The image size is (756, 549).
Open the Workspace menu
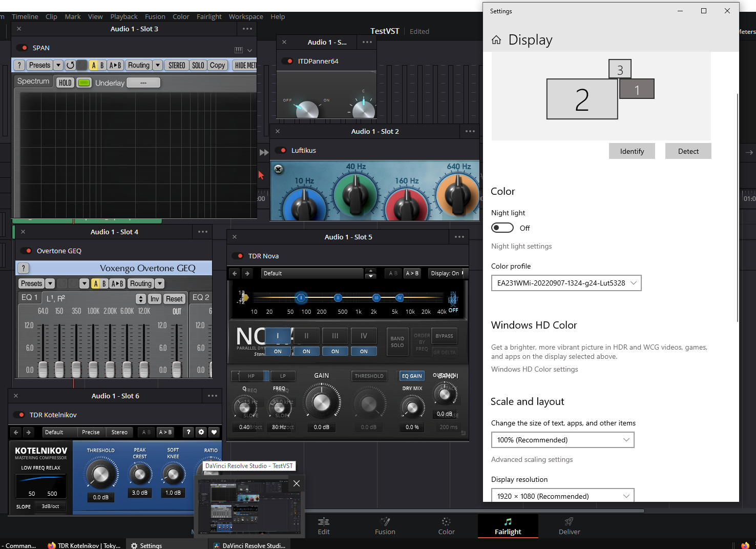(x=246, y=16)
